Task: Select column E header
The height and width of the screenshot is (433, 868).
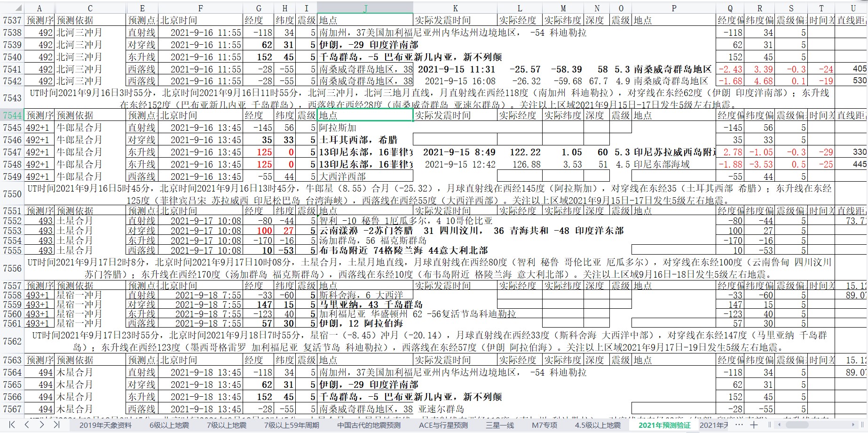Action: [142, 8]
